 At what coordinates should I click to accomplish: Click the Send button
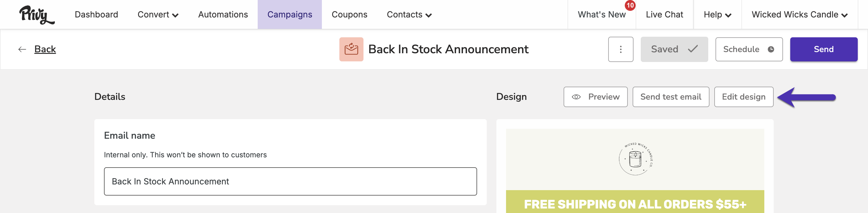coord(823,49)
